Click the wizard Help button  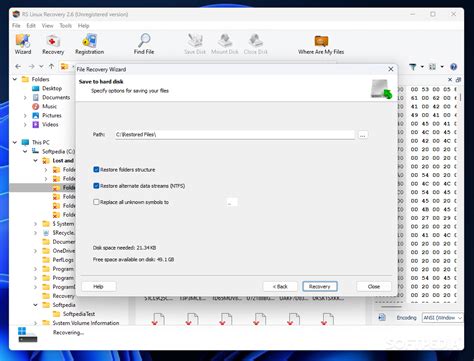pos(98,286)
